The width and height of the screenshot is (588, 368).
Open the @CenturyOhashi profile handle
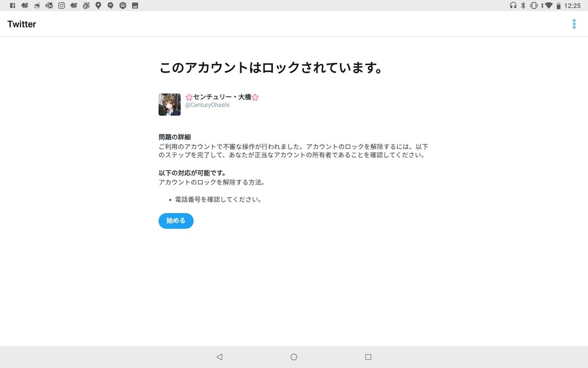click(x=207, y=105)
